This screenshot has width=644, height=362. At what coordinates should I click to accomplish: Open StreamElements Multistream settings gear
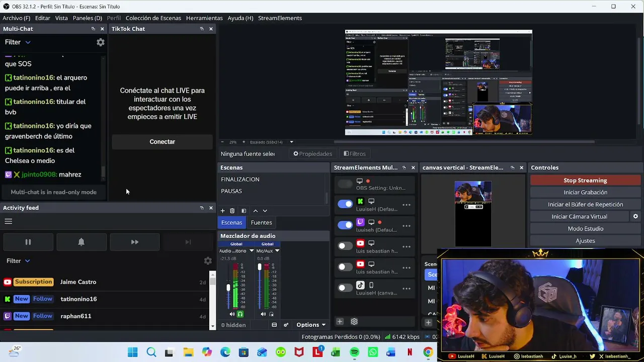pos(354,321)
